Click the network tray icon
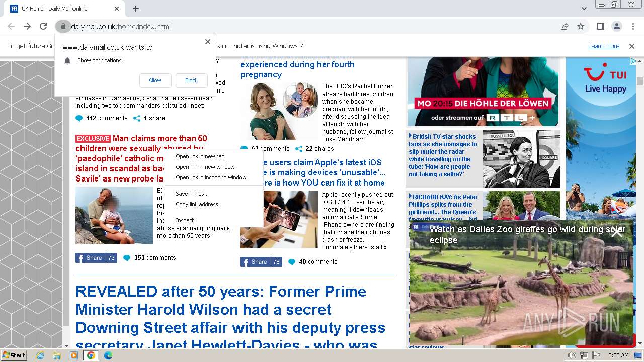 tap(584, 355)
